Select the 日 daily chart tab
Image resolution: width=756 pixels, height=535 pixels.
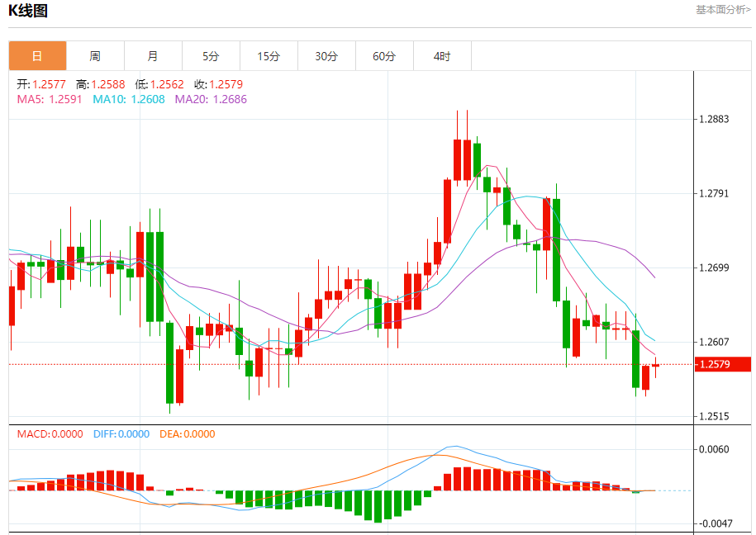pyautogui.click(x=38, y=56)
